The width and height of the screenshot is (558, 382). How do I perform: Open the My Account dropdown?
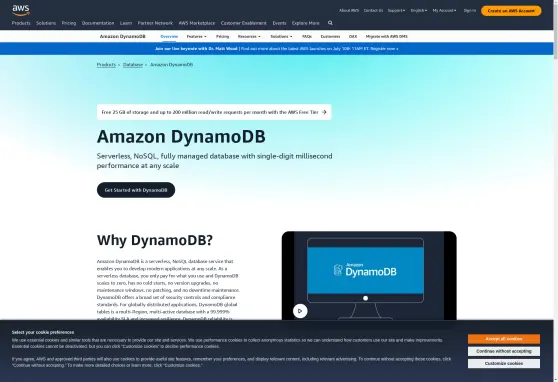[x=444, y=11]
